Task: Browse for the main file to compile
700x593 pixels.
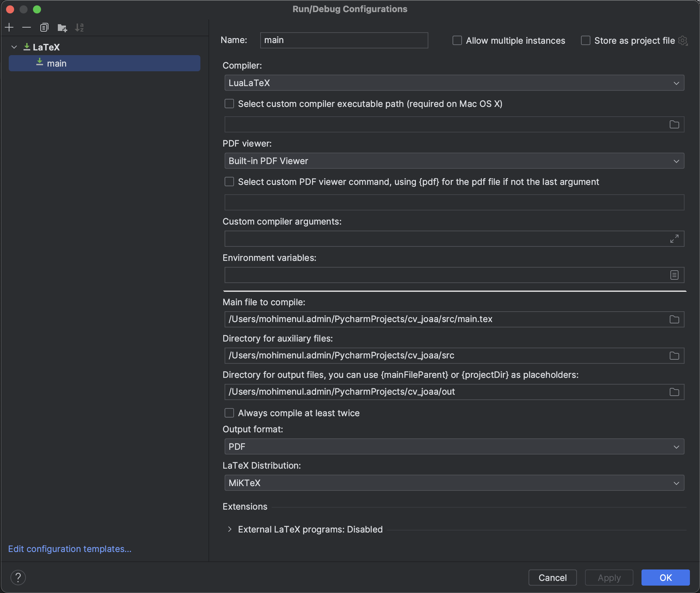Action: point(674,319)
